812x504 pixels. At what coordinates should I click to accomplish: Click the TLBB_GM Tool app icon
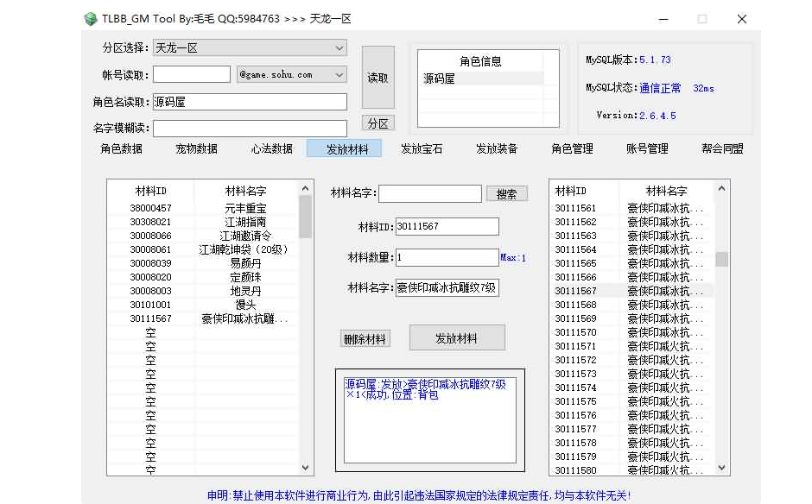pyautogui.click(x=91, y=19)
